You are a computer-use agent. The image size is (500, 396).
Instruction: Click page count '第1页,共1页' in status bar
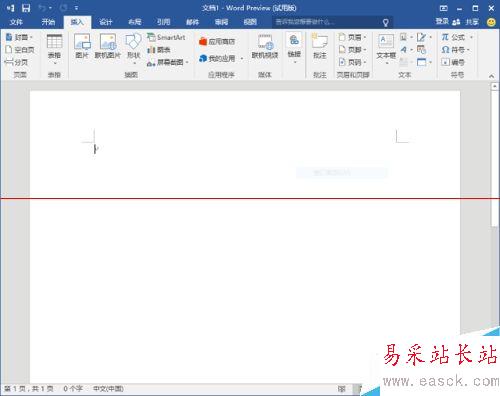[x=29, y=389]
